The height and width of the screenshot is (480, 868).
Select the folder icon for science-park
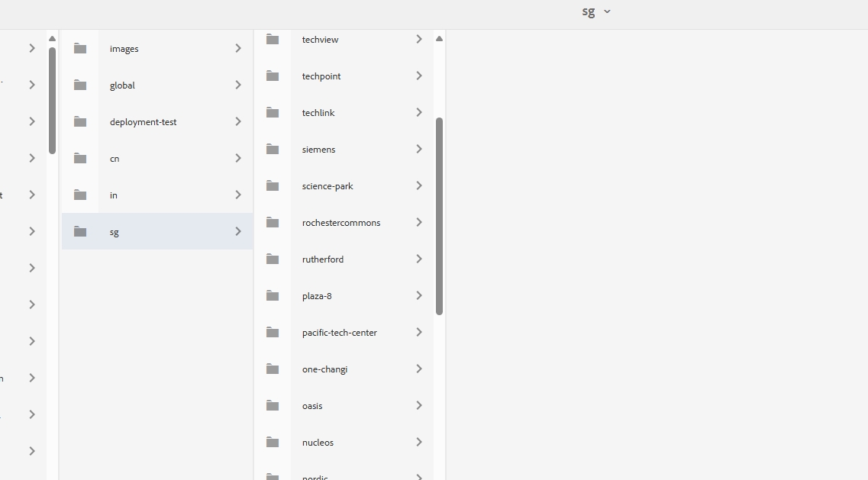coord(273,186)
